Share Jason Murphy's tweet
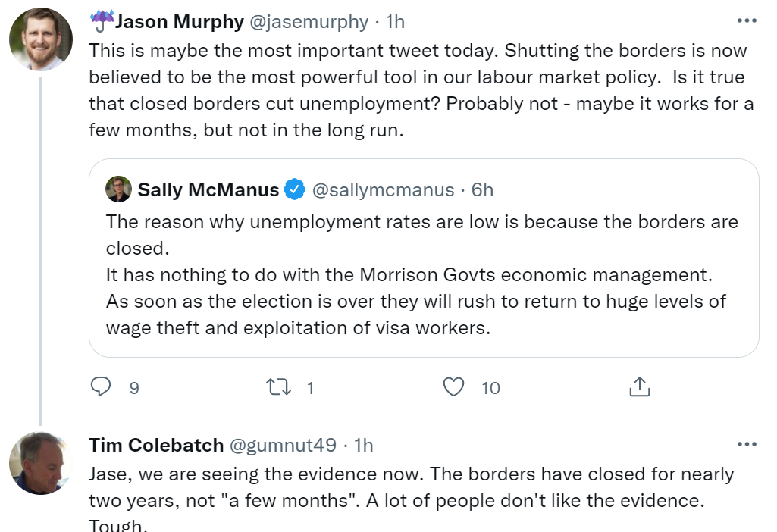Screen dimensions: 777x532 click(639, 387)
